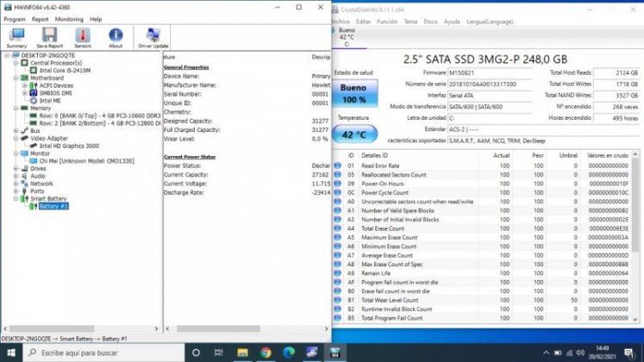Open the Help menu in HWiNFO64
Viewport: 644px width, 362px height.
point(96,19)
